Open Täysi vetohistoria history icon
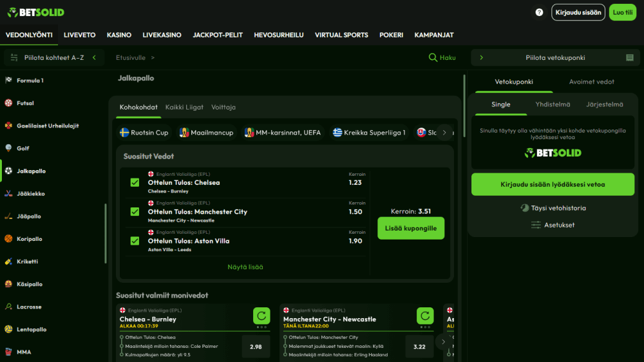Viewport: 644px width, 362px height. (x=525, y=208)
